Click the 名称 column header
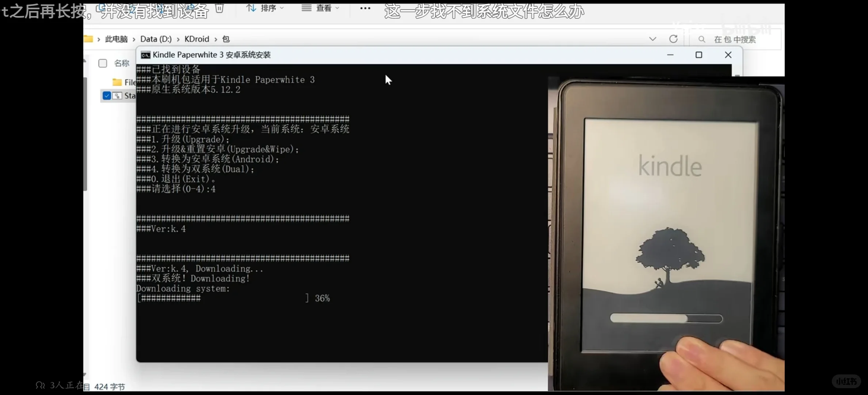 122,63
